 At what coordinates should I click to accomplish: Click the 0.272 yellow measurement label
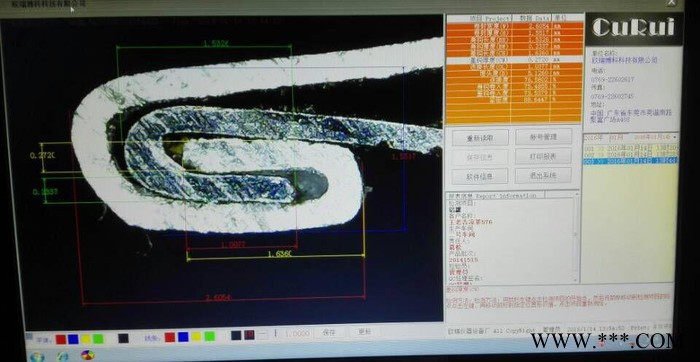tap(43, 155)
